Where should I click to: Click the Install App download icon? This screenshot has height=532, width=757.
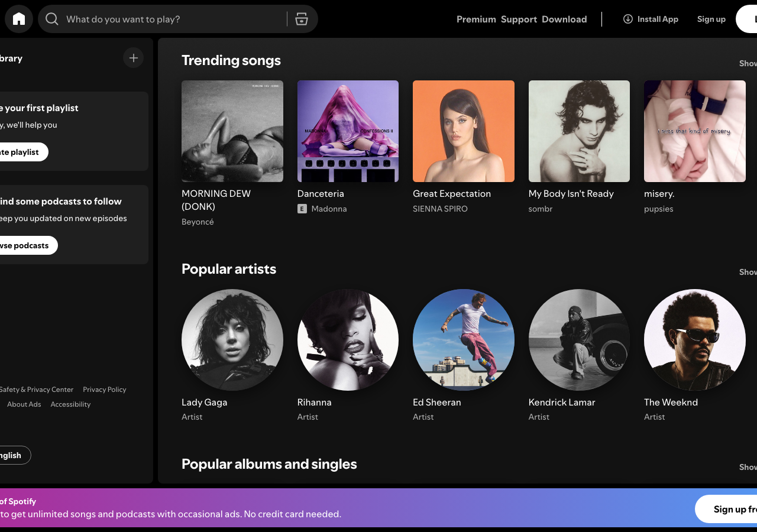[628, 19]
